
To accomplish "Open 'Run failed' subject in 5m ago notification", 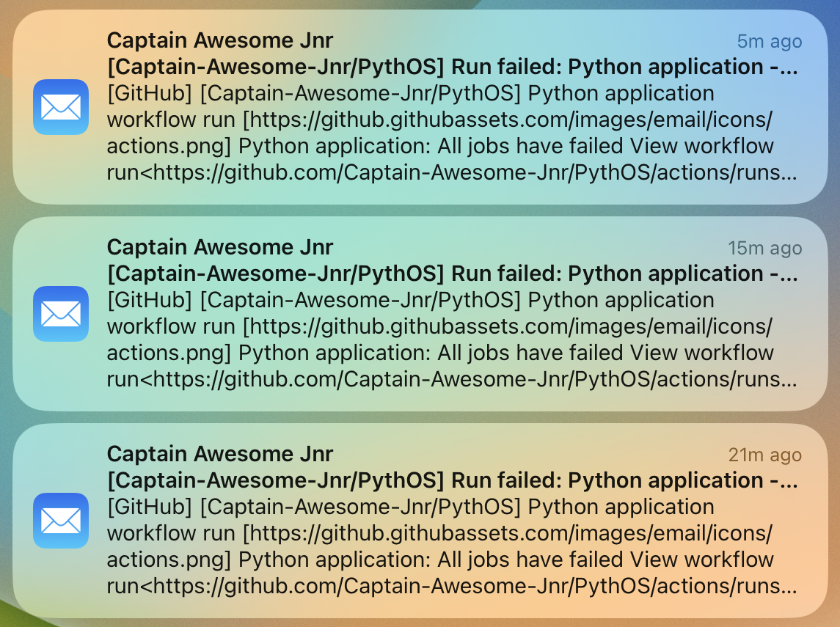I will (x=453, y=67).
